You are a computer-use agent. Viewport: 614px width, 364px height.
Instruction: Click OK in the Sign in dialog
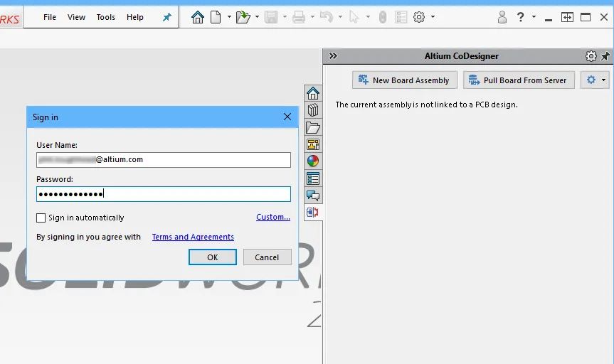coord(213,257)
